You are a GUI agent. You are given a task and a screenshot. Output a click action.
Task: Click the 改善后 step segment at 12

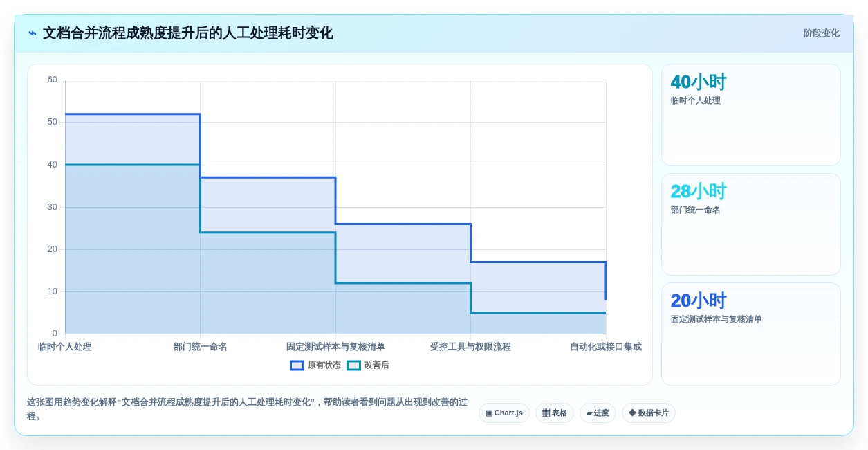click(x=403, y=283)
